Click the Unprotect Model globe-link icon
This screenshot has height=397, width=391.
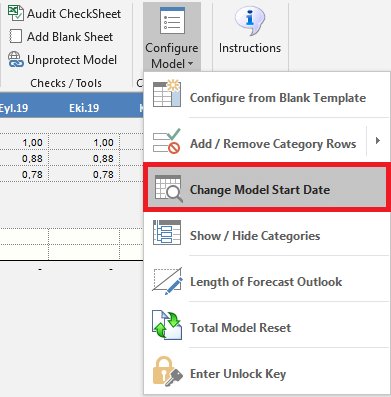tap(16, 59)
